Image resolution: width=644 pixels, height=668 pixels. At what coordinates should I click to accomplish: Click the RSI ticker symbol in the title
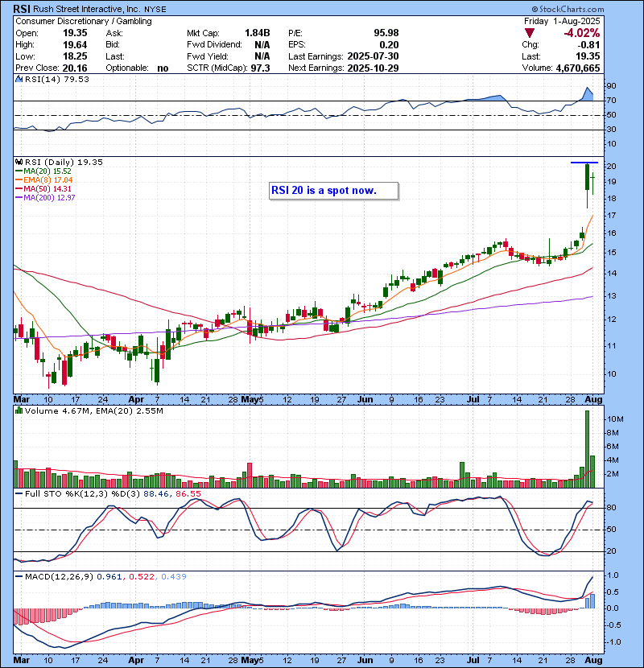[21, 9]
